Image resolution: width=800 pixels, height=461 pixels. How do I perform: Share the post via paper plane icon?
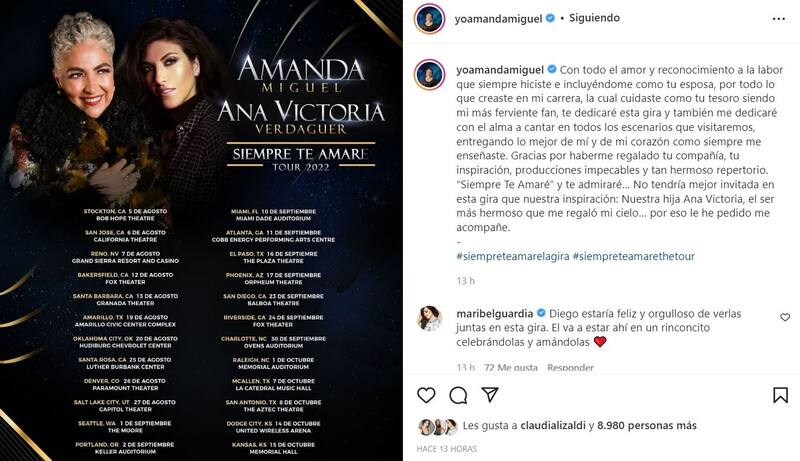[491, 395]
